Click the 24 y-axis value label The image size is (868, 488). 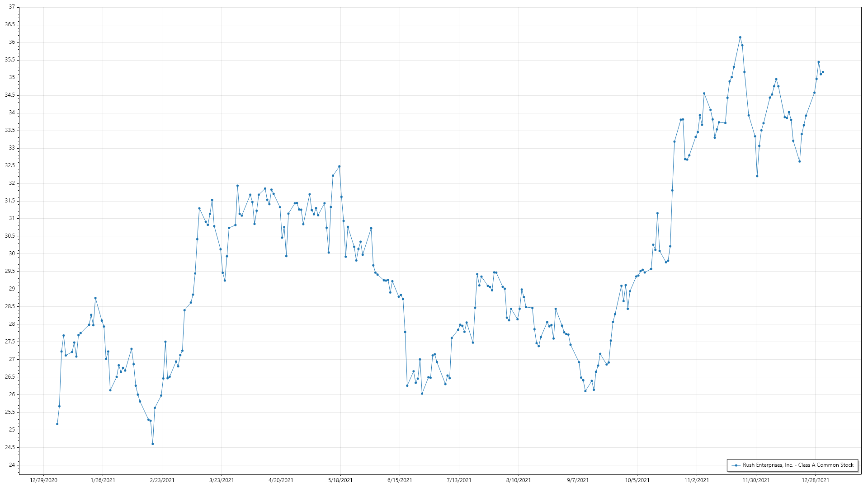[x=12, y=465]
